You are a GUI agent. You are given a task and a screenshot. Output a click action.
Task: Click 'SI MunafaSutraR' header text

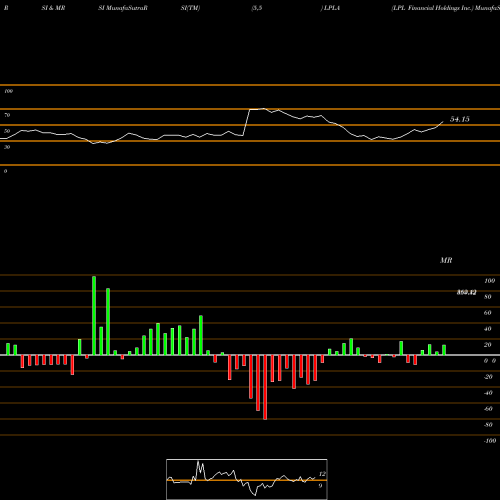pyautogui.click(x=123, y=8)
